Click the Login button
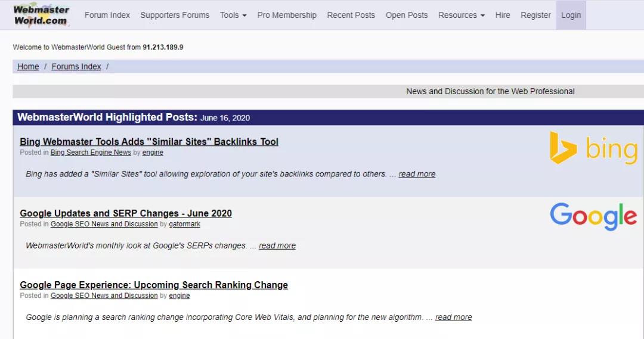644x339 pixels. pyautogui.click(x=571, y=15)
